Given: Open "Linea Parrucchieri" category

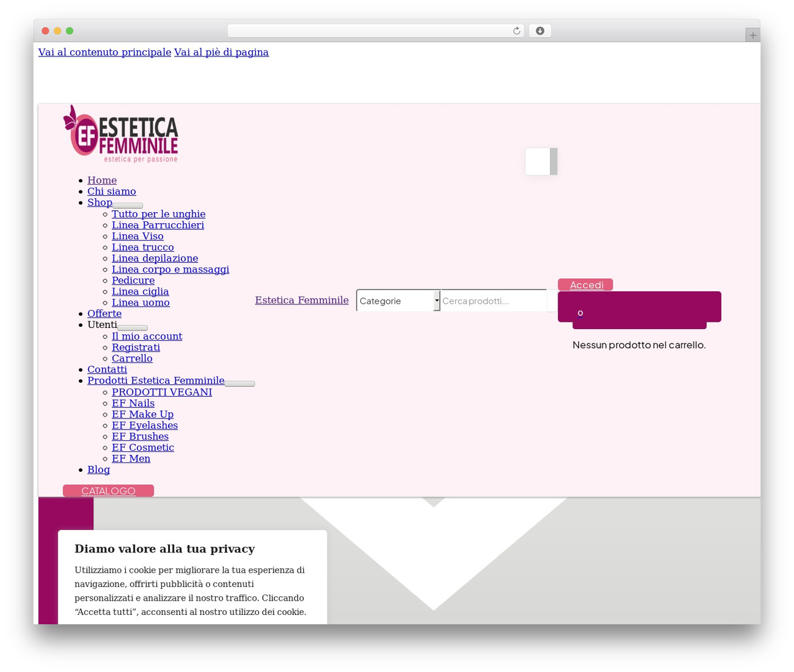Looking at the screenshot, I should tap(158, 225).
